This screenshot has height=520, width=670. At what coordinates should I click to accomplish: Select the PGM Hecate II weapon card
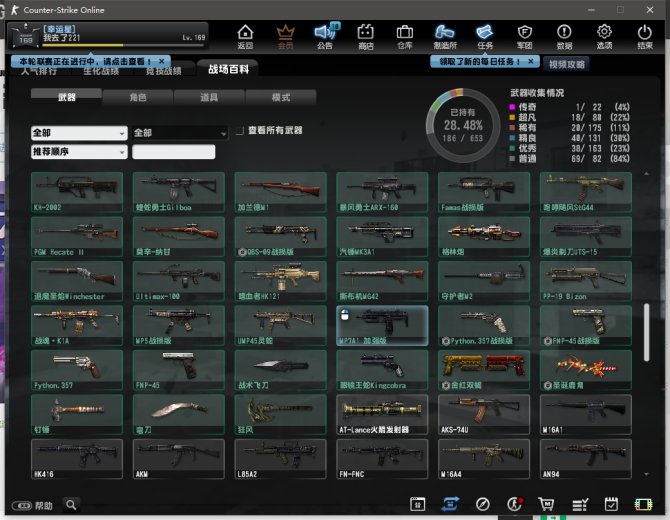click(77, 237)
